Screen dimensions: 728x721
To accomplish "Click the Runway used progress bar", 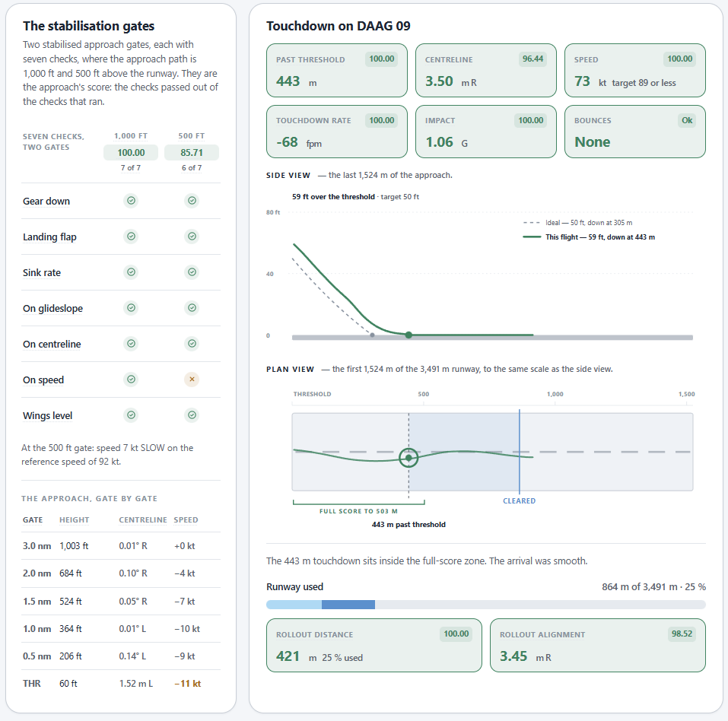I will click(x=486, y=605).
